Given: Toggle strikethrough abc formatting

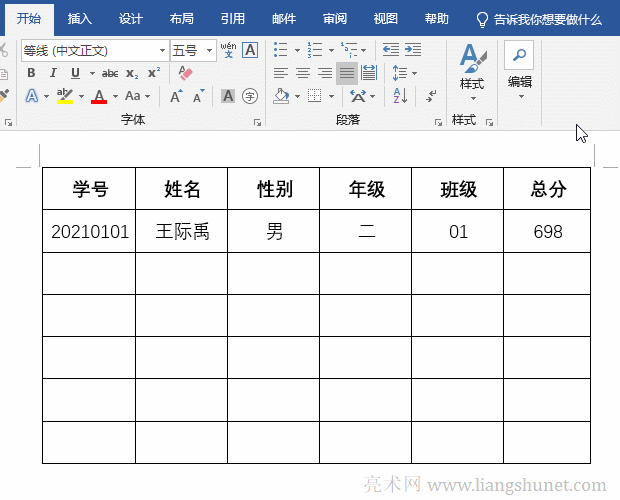Looking at the screenshot, I should point(110,74).
